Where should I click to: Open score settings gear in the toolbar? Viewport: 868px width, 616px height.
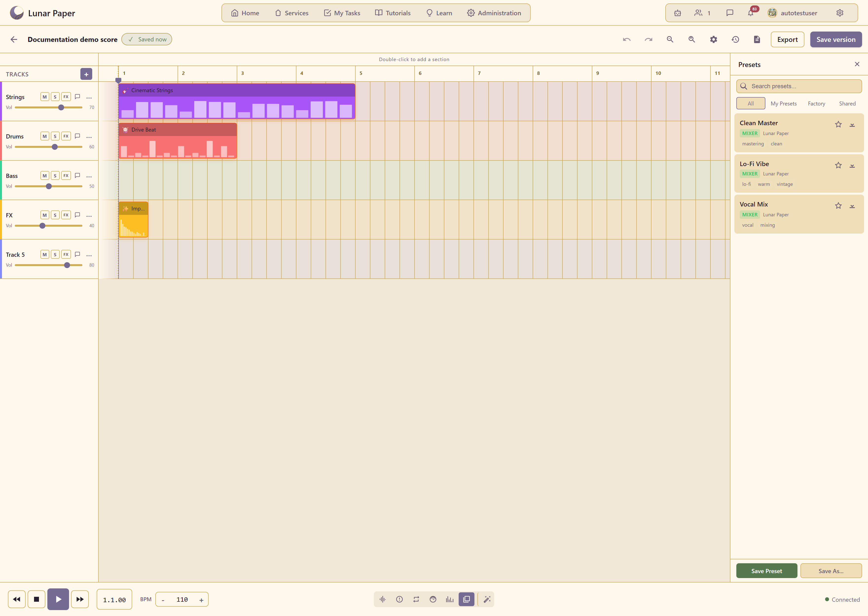point(714,39)
